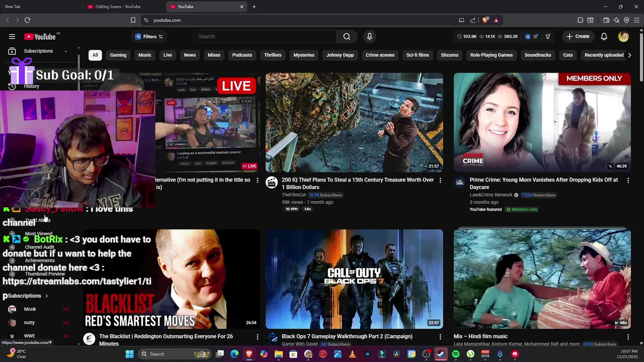Close the active YouTube browser tab
The width and height of the screenshot is (644, 362).
tap(242, 7)
